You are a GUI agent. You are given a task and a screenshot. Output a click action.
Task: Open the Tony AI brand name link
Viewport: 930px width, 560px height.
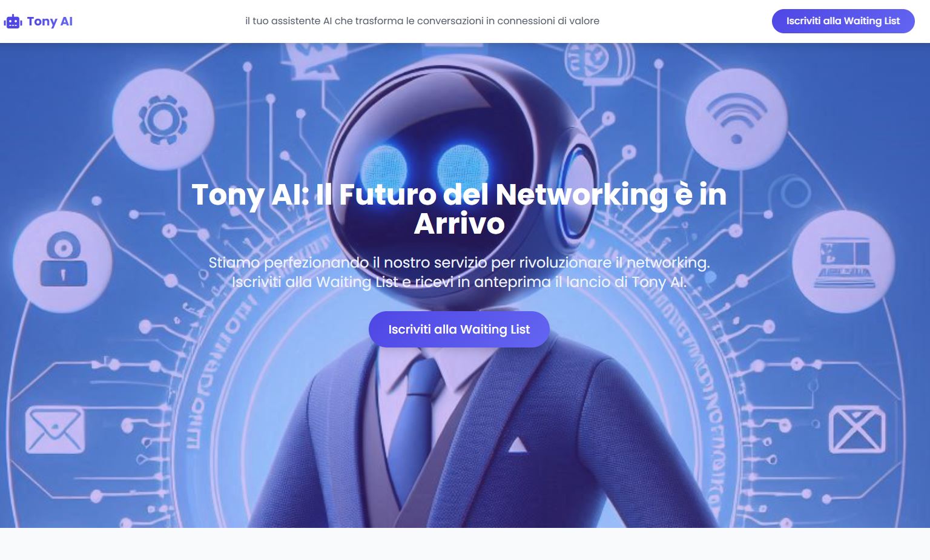[50, 21]
